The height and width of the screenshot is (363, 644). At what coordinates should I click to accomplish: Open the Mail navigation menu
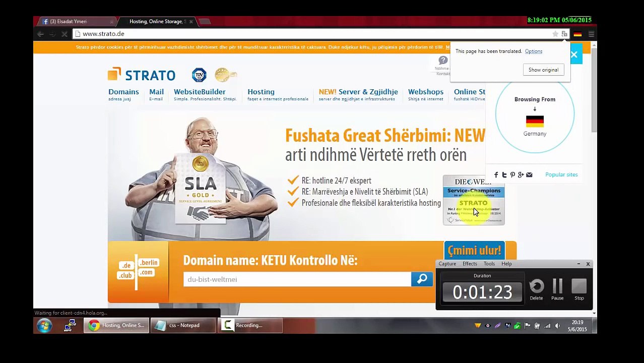point(156,94)
